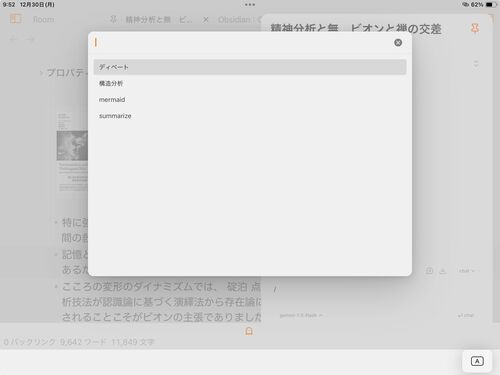Choose the mermaid prompt option
500x375 pixels.
pyautogui.click(x=250, y=100)
